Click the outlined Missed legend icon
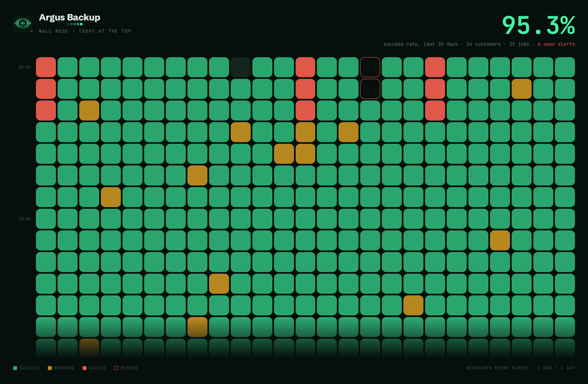588x384 pixels. pos(116,368)
